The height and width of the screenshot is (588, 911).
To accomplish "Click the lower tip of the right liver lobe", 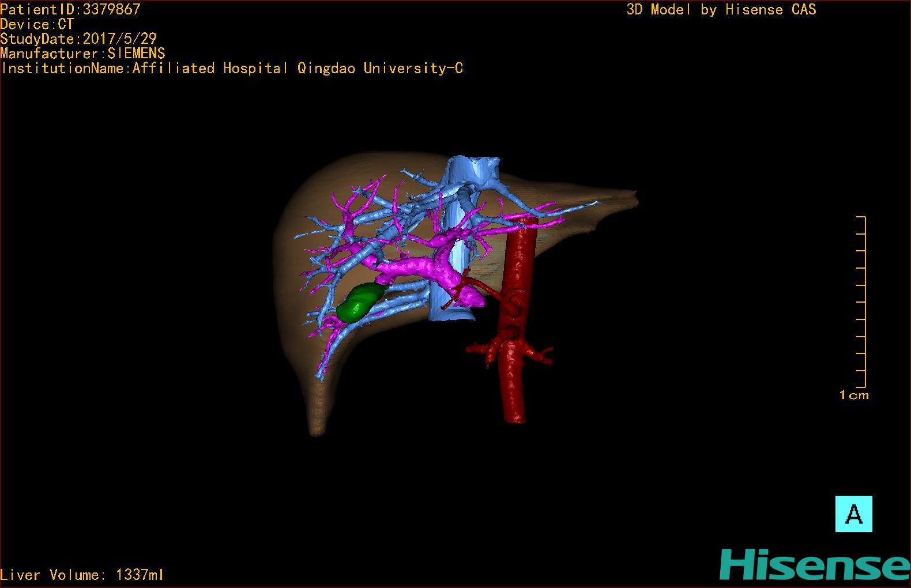I will (x=316, y=428).
